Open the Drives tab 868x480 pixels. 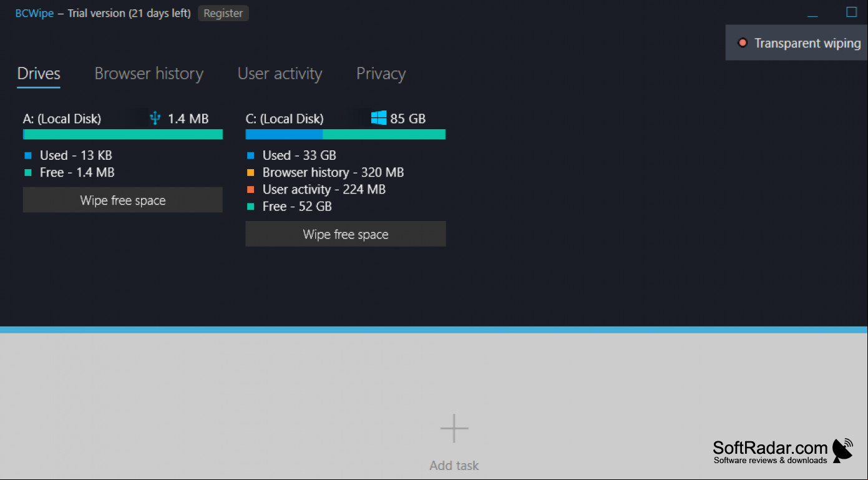coord(39,74)
